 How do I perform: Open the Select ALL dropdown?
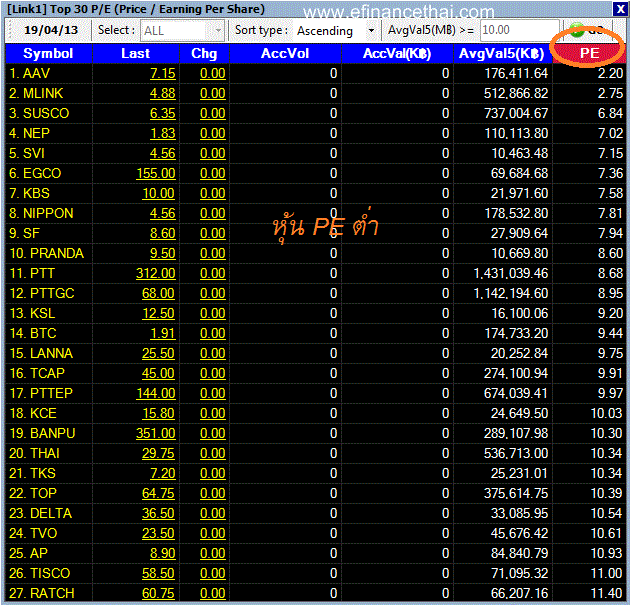(182, 30)
